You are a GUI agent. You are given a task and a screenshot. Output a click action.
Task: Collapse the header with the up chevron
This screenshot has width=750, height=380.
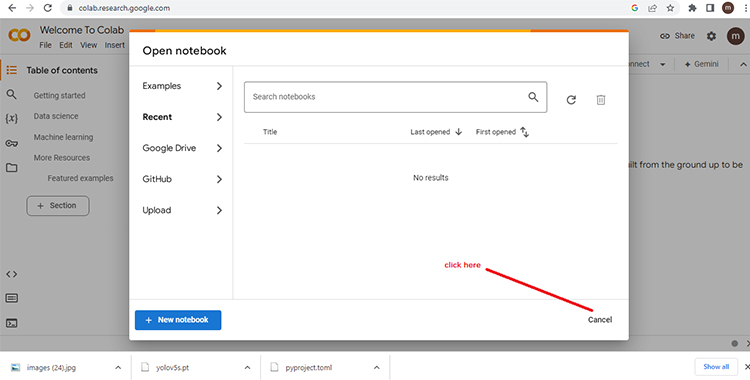(743, 65)
